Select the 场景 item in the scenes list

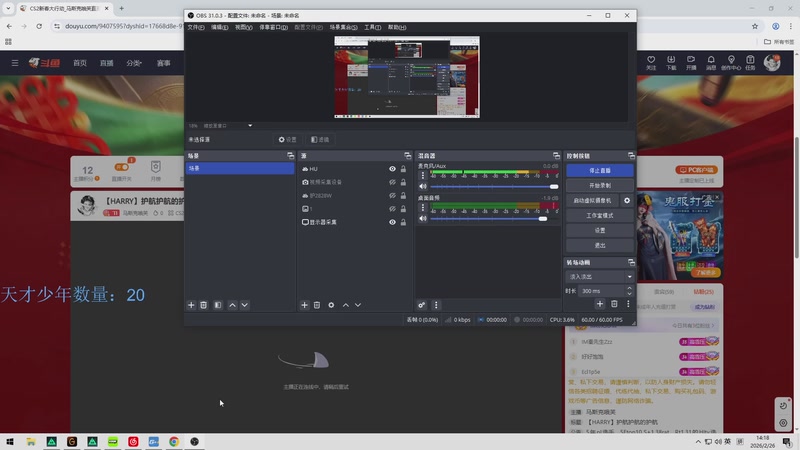tap(240, 168)
